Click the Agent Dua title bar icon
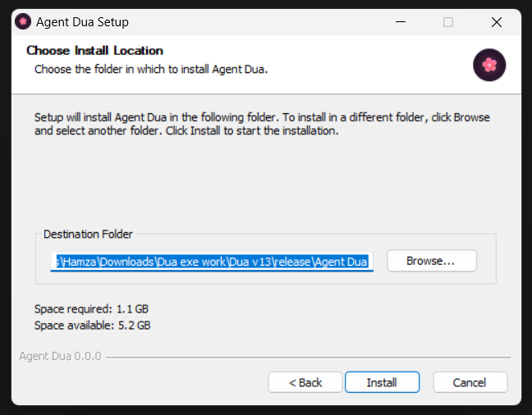Image resolution: width=532 pixels, height=415 pixels. [23, 21]
